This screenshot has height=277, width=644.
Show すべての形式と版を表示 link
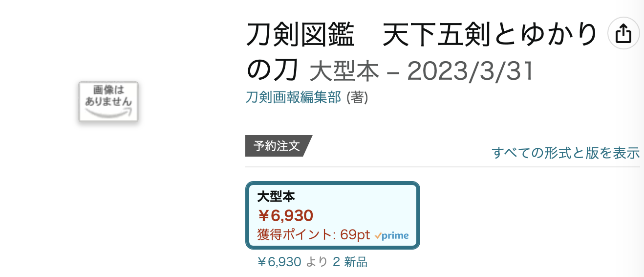coord(566,153)
